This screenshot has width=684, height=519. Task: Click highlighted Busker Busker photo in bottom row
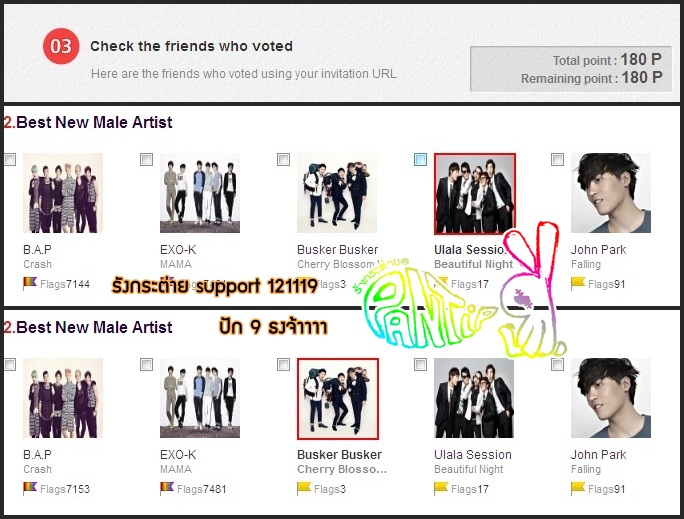[338, 399]
